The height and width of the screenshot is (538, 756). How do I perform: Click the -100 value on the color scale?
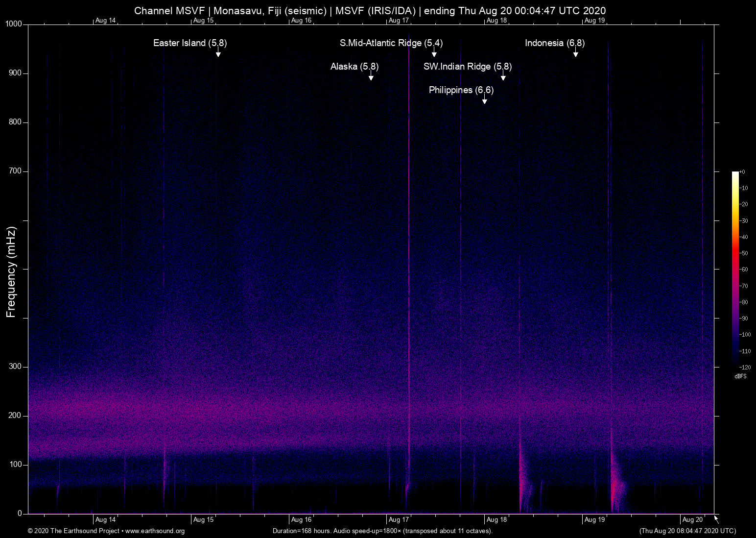tap(745, 335)
